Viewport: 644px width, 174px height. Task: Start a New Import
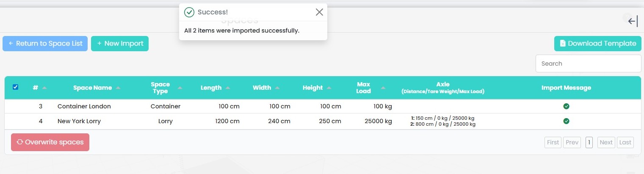(x=120, y=44)
